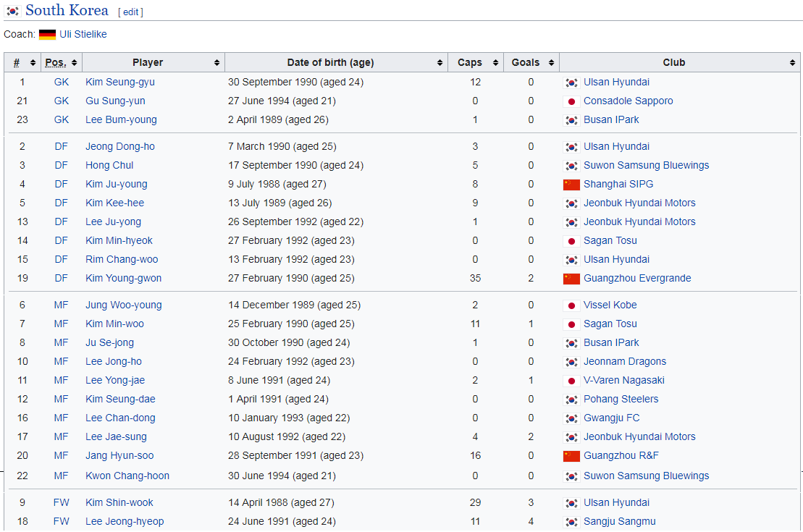Sort table by Club column arrows

[x=793, y=62]
